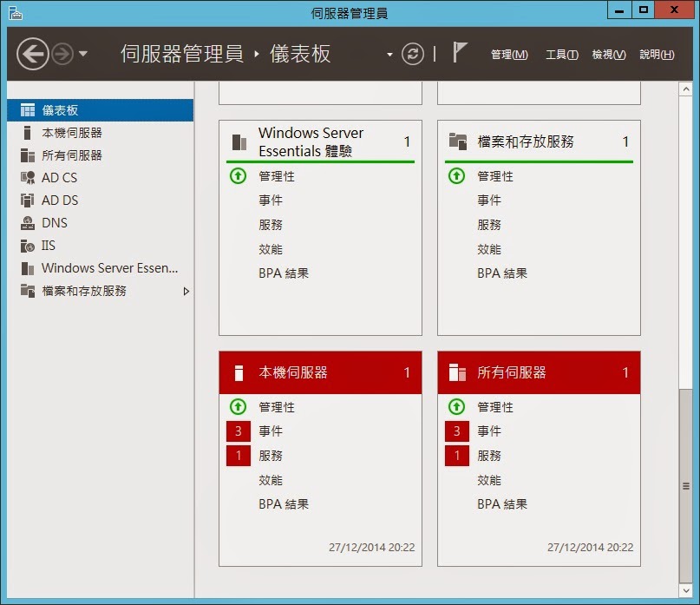Open BPA 結果 in Windows Server Essentials tile
Screen dimensions: 700x605
[284, 273]
